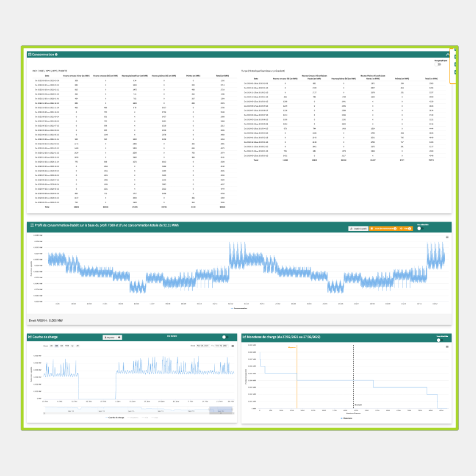Toggle 'Vue détaillée' in the profile panel

pyautogui.click(x=421, y=228)
